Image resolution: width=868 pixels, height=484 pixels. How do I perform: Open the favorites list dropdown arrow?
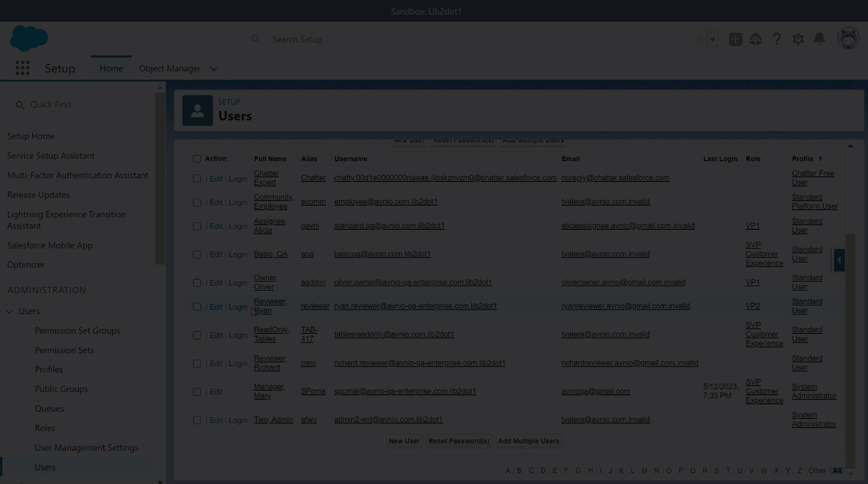click(712, 39)
